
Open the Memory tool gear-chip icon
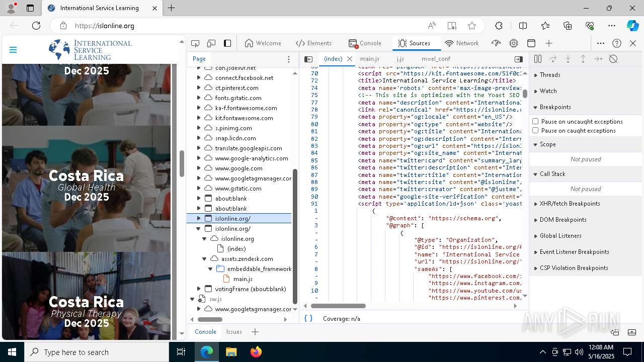pos(514,43)
